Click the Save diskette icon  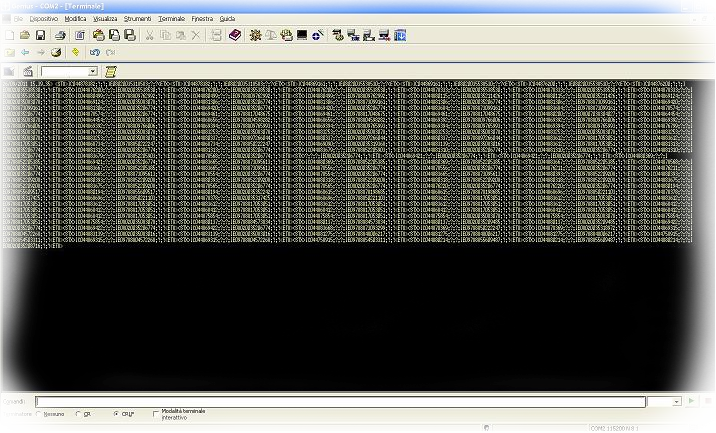click(x=40, y=35)
